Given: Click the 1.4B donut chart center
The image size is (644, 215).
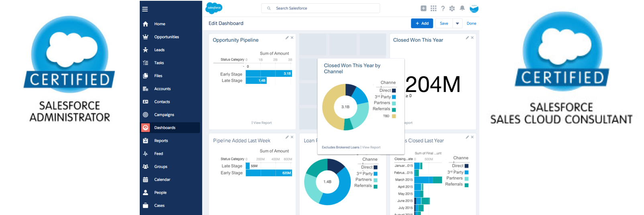Looking at the screenshot, I should point(327,182).
